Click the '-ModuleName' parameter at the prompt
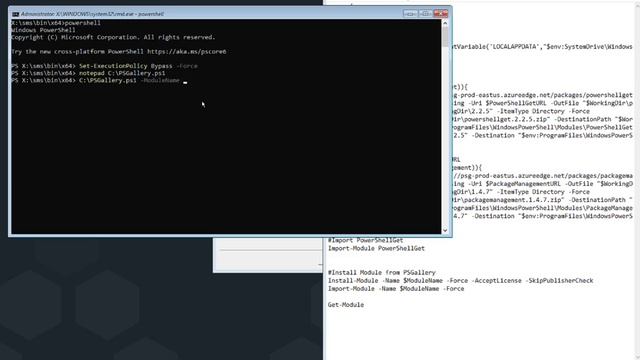This screenshot has height=360, width=640. tap(160, 80)
